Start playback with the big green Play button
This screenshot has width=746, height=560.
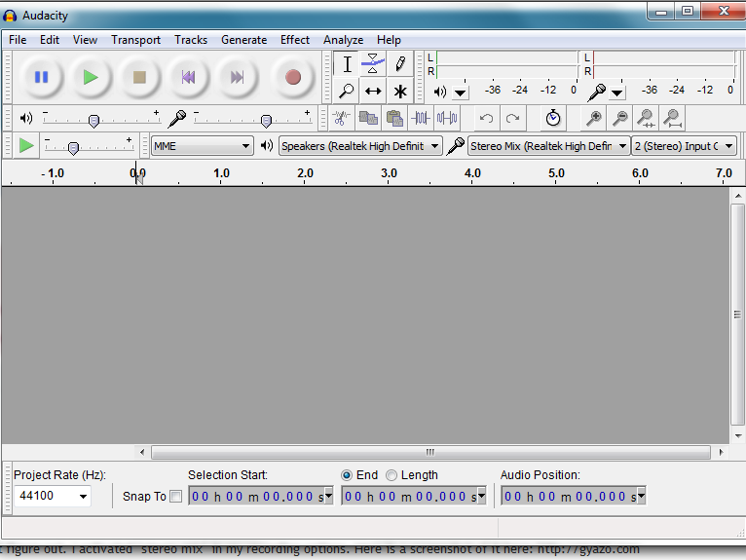(91, 77)
